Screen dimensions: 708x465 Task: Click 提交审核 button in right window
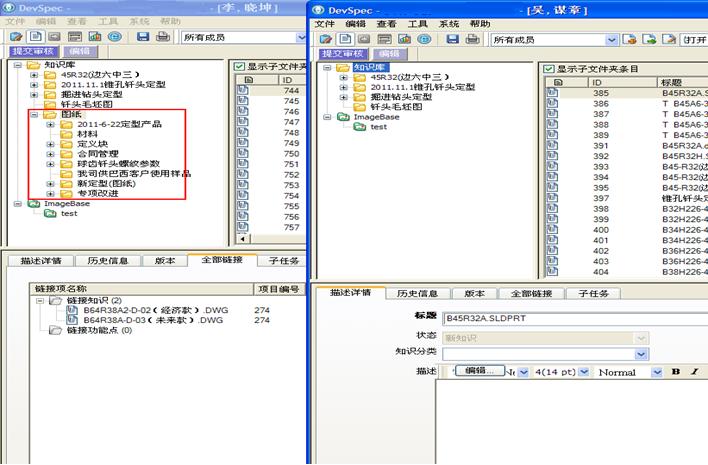[x=344, y=54]
